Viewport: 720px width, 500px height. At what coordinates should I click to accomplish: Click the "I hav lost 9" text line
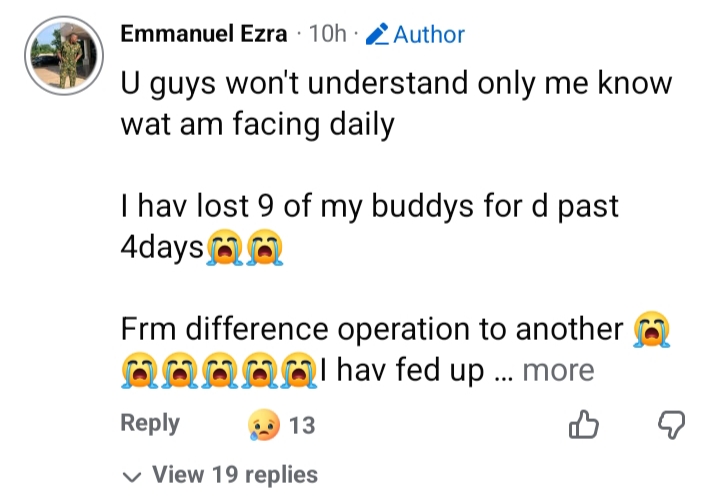pos(369,207)
